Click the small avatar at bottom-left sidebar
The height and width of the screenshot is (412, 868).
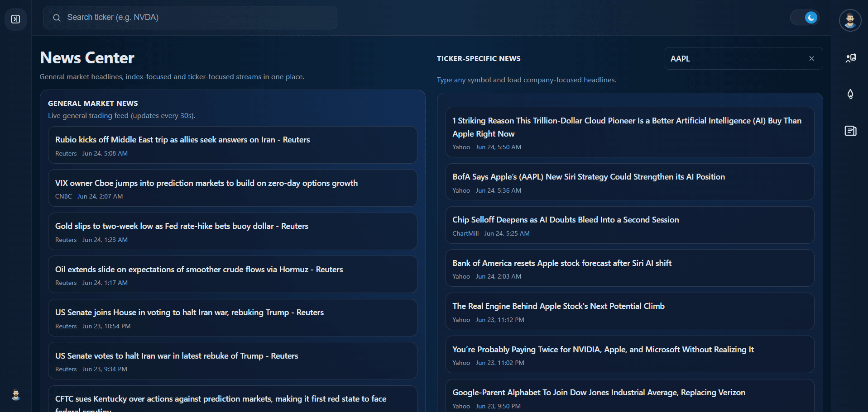click(16, 395)
